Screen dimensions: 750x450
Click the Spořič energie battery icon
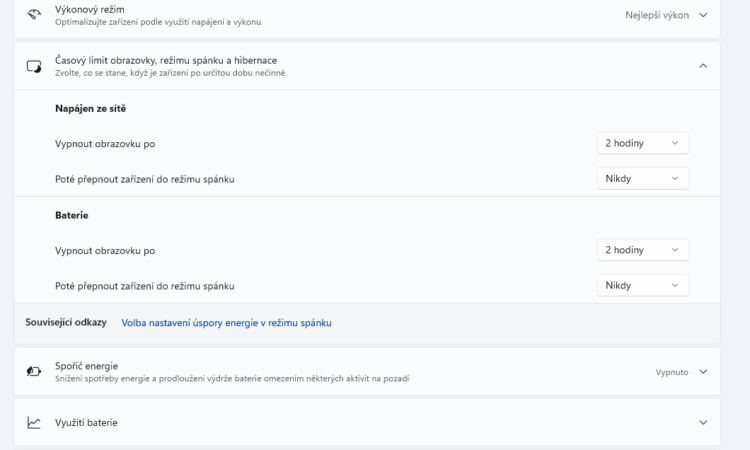point(34,372)
